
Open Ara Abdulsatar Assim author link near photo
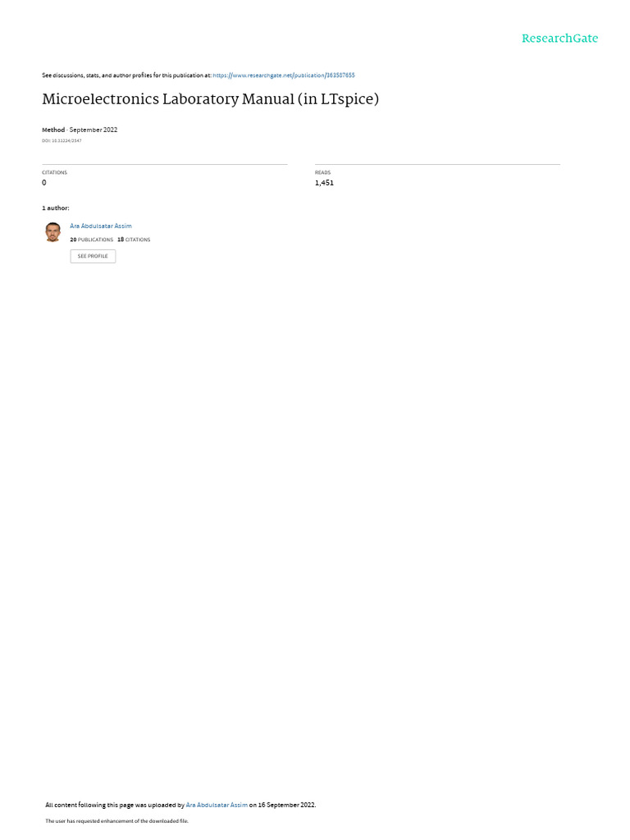[x=101, y=226]
